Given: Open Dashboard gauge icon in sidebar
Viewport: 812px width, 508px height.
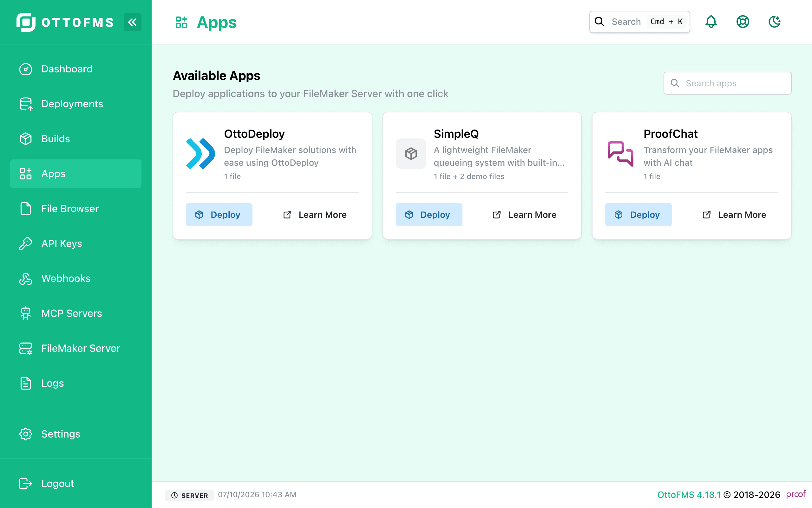Looking at the screenshot, I should [26, 69].
